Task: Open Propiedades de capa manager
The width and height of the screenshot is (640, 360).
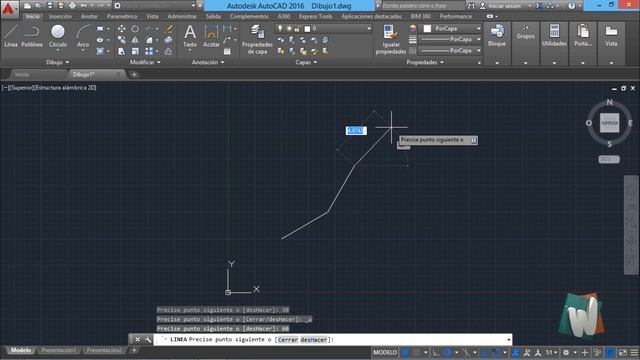Action: click(x=257, y=40)
